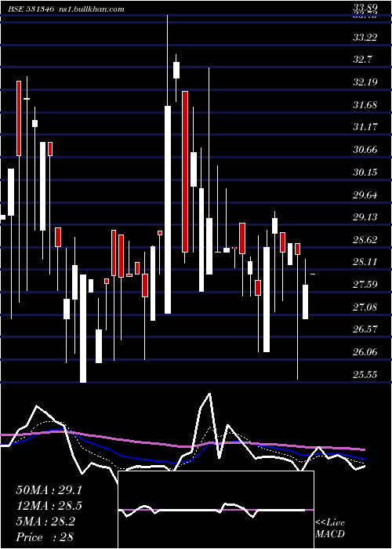Click the last white candlestick near 27.59
Image resolution: width=392 pixels, height=549 pixels.
[x=305, y=301]
